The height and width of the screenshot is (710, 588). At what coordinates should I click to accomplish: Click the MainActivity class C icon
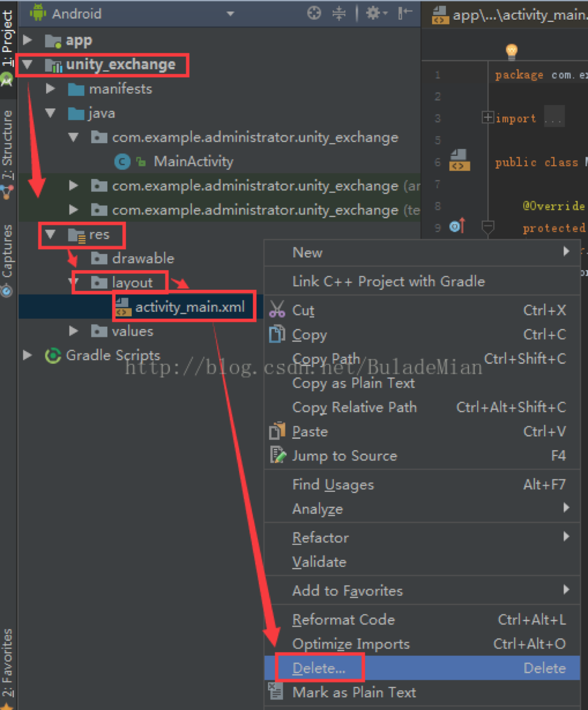coord(122,161)
